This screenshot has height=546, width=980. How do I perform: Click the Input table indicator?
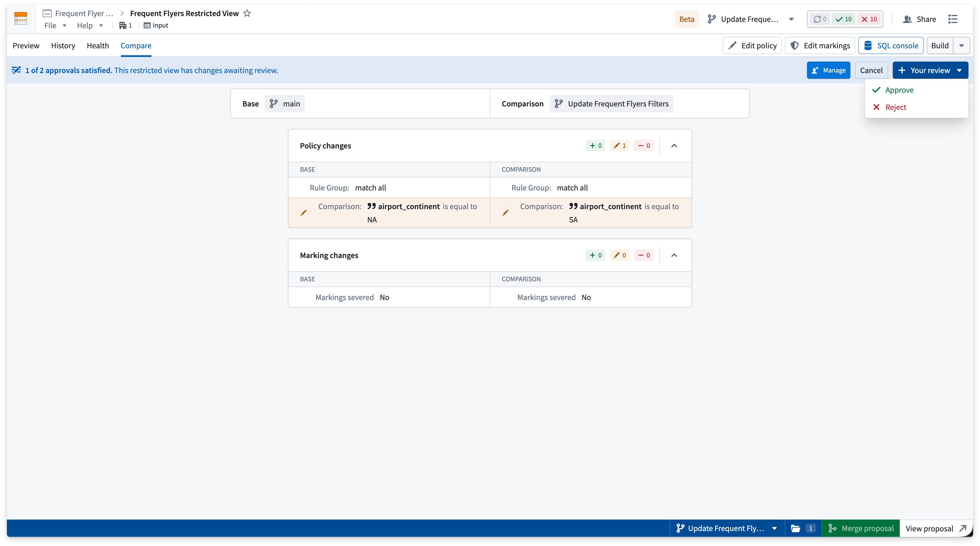[x=156, y=26]
